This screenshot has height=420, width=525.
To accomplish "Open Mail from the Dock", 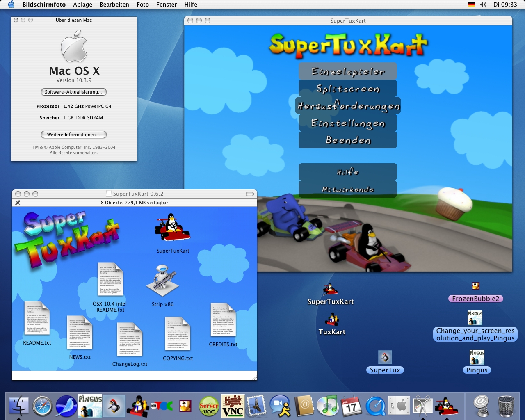I will pyautogui.click(x=257, y=406).
